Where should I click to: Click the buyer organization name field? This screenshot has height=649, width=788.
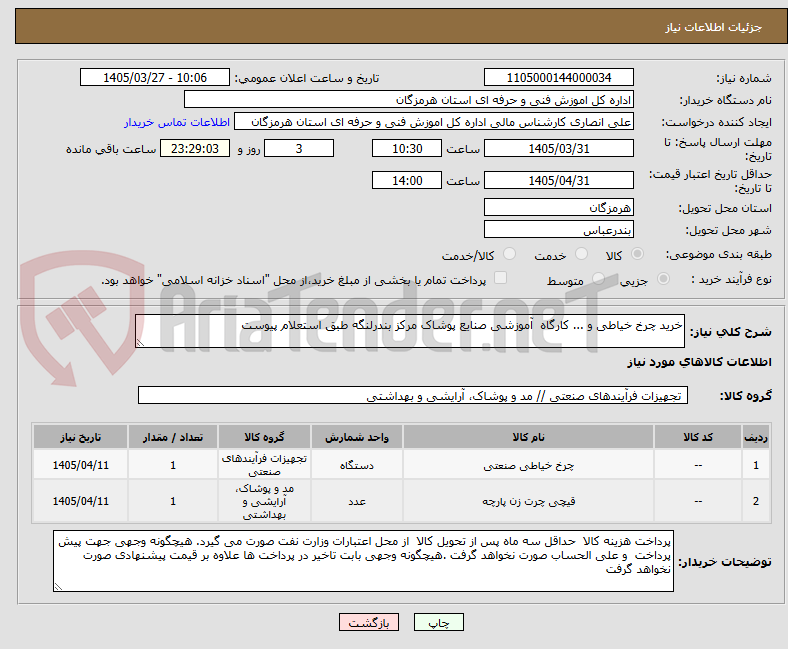click(409, 100)
